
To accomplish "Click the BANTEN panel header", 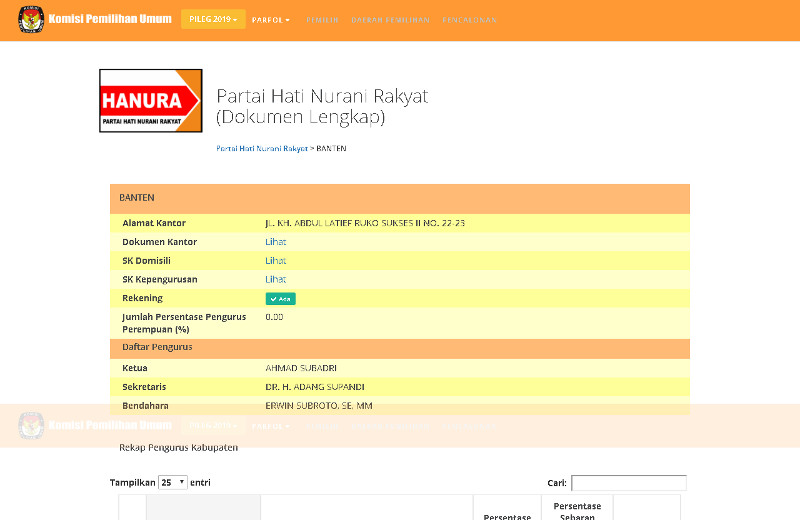I will (x=400, y=198).
